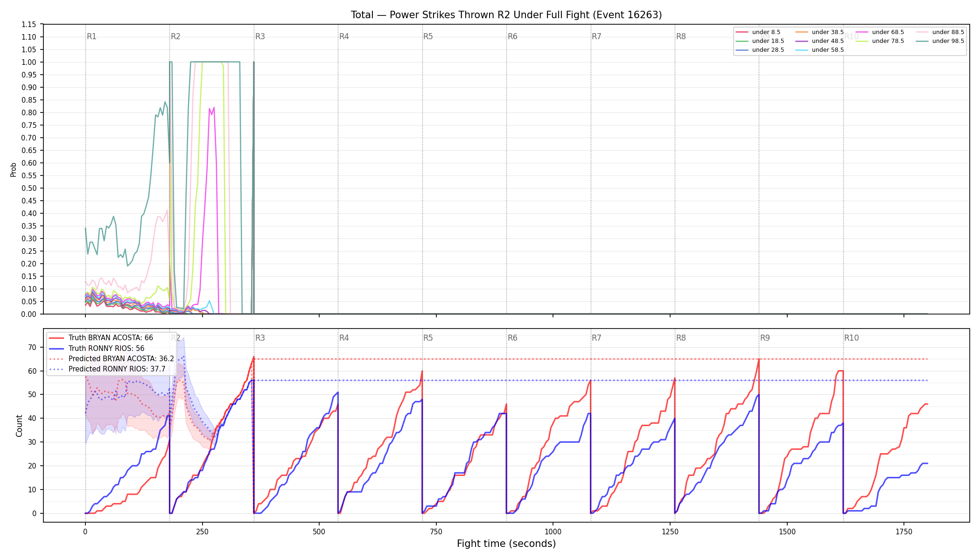Click the R7 round marker in the probability chart
The width and height of the screenshot is (980, 560).
596,36
